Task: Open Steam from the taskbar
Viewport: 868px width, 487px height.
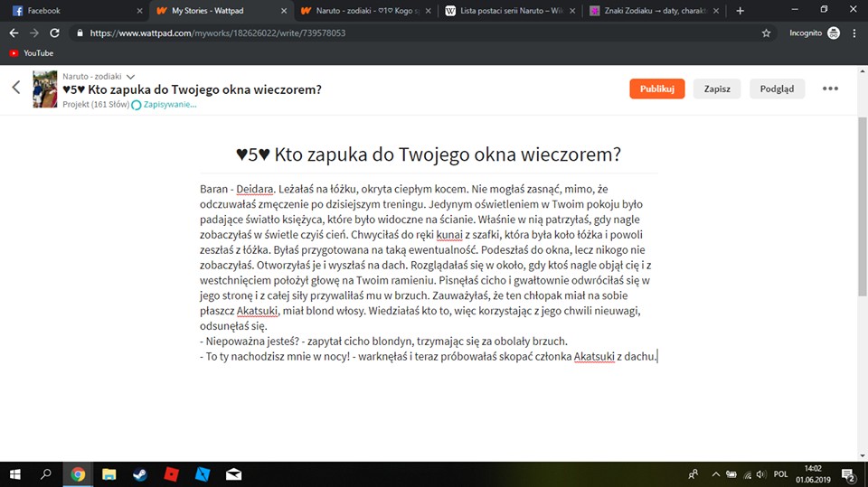Action: [x=140, y=473]
